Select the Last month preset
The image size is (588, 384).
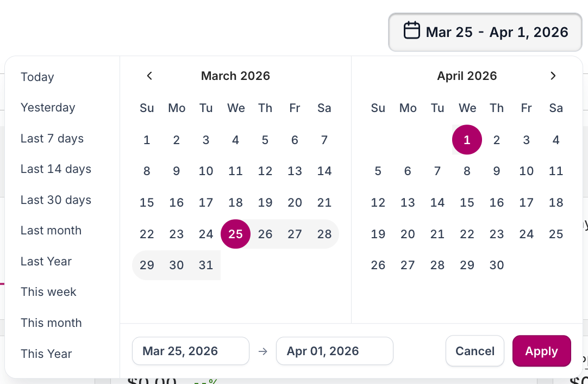[51, 230]
